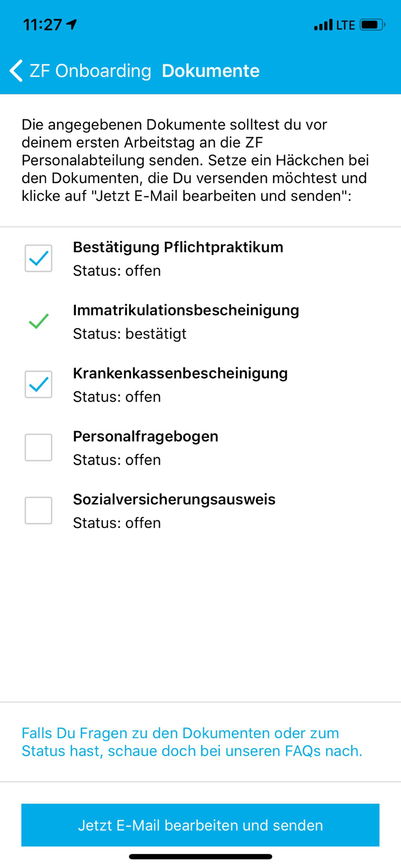Screen dimensions: 401x868
Task: Uncheck the Krankenkassenbescheinigung checkbox
Action: tap(39, 385)
